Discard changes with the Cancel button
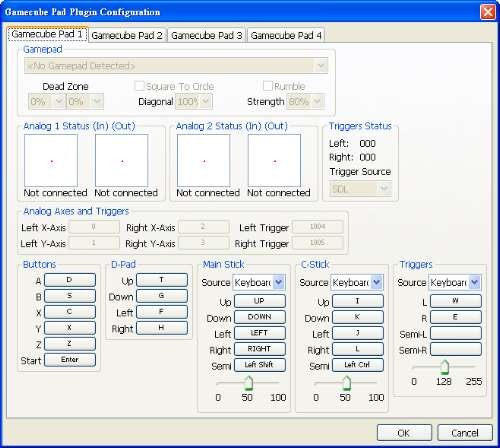500x448 pixels. (x=465, y=433)
